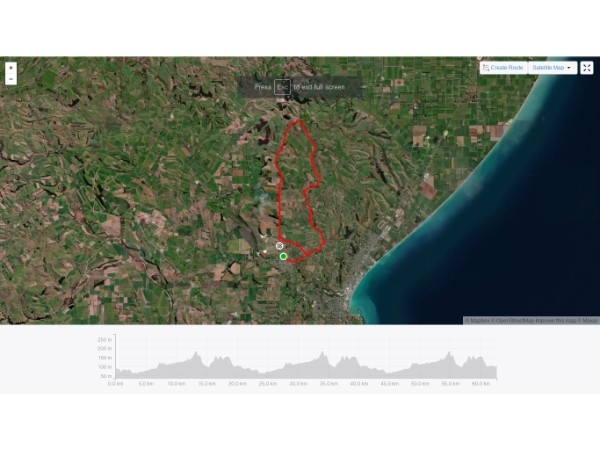
Task: Click the full screen exit message banner
Action: 300,87
